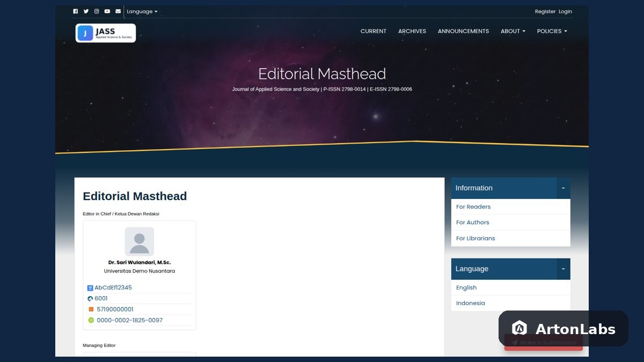The image size is (644, 362).
Task: Collapse the Language sidebar block
Action: coord(563,269)
